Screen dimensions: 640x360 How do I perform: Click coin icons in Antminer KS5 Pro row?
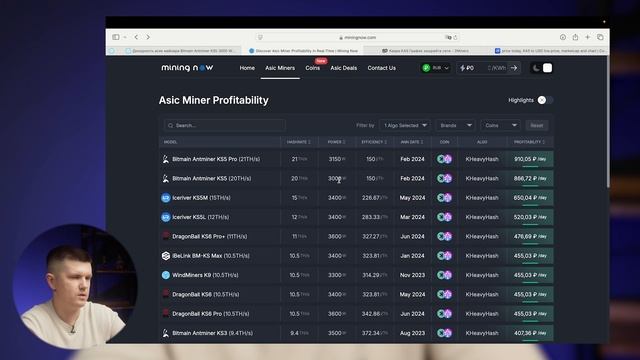[444, 159]
